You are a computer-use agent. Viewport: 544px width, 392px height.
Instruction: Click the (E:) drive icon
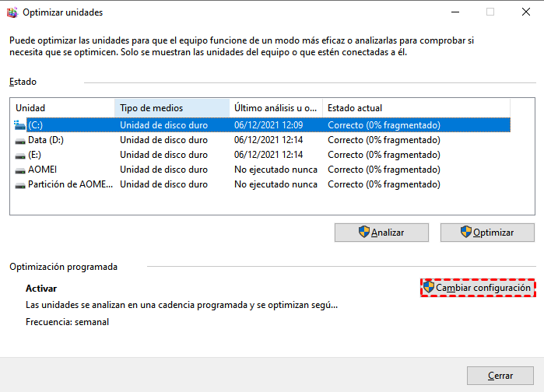tap(20, 155)
